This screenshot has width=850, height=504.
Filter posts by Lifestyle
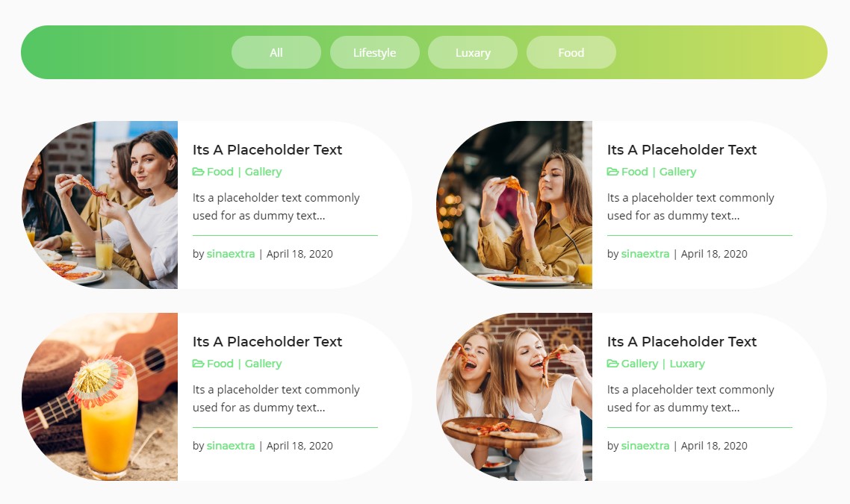point(375,52)
